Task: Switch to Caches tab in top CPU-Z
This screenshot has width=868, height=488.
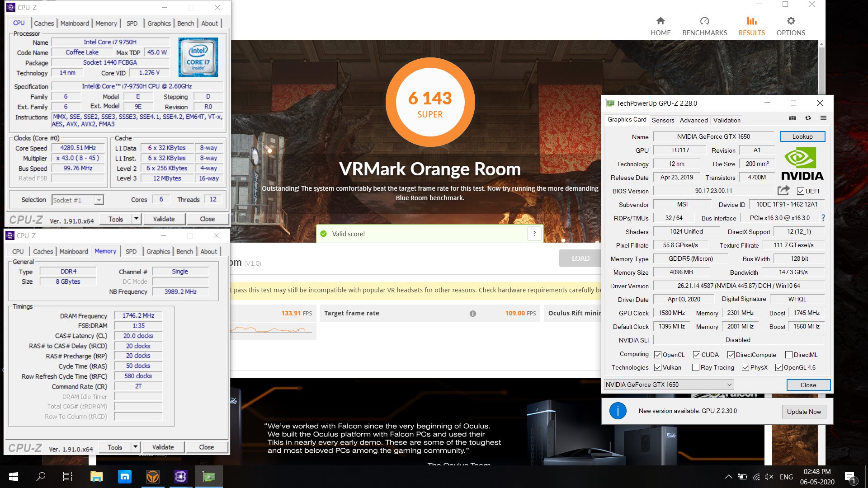Action: [44, 23]
